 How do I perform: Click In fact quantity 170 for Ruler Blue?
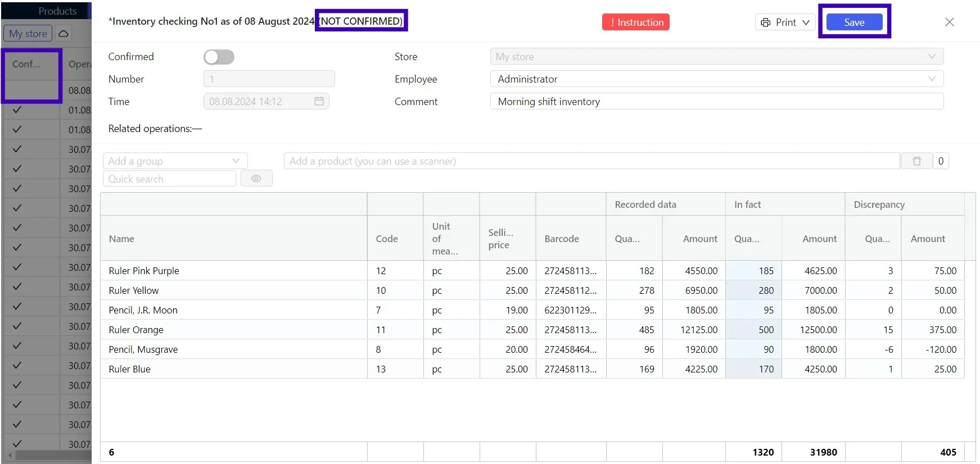coord(753,369)
